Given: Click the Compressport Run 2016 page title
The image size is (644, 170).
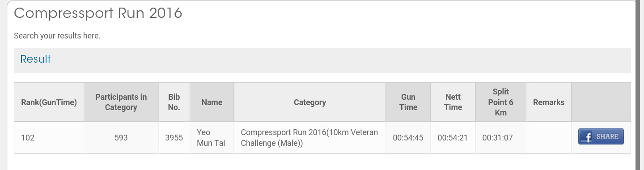Looking at the screenshot, I should tap(98, 13).
